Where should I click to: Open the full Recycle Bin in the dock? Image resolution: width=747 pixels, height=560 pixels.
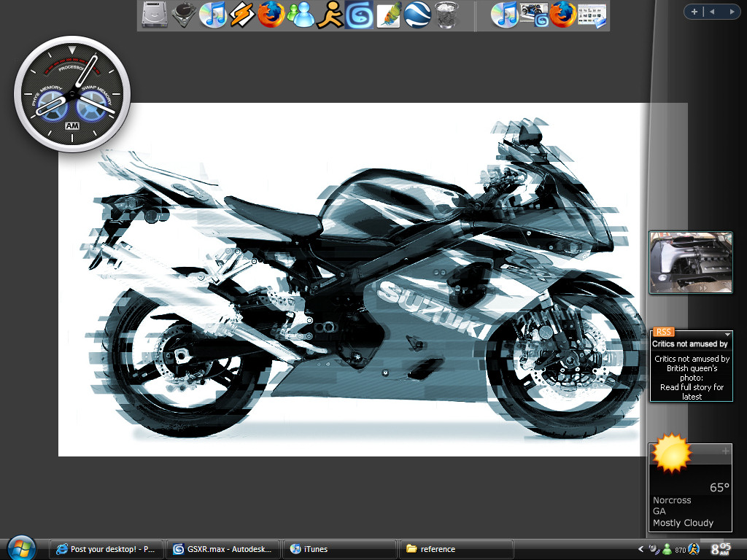(x=446, y=15)
